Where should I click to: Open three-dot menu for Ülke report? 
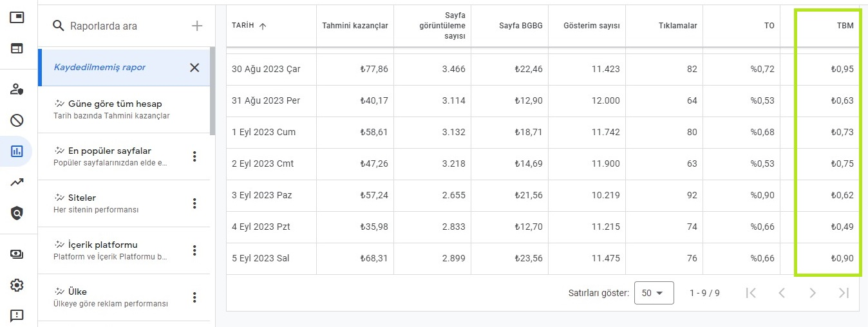pos(194,297)
